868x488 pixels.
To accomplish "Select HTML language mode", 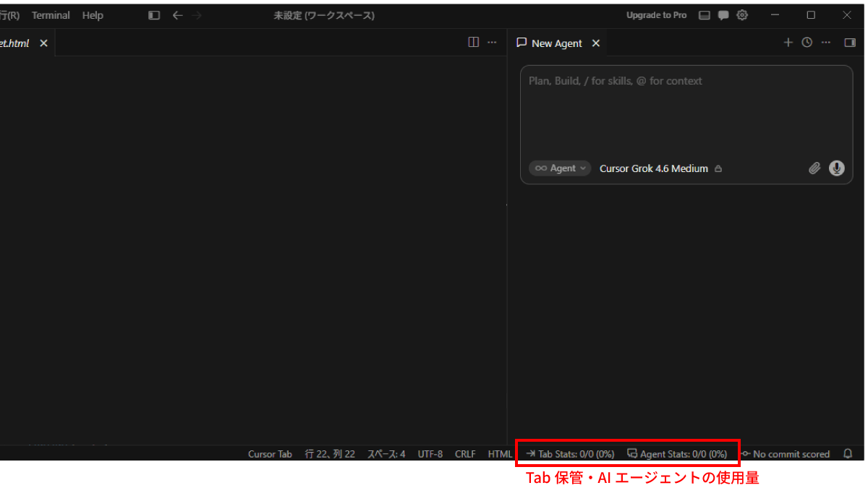I will click(x=500, y=454).
